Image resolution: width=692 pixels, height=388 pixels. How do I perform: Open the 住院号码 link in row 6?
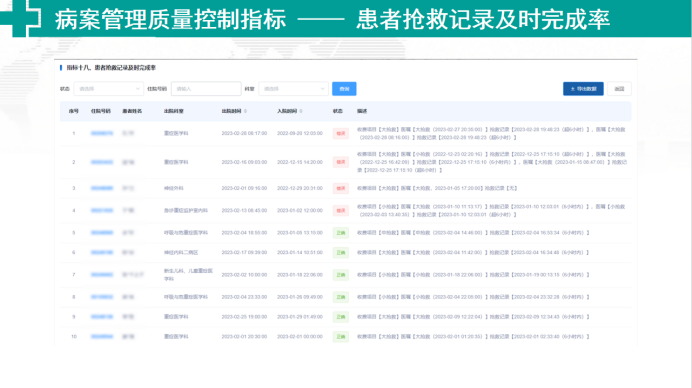coord(102,252)
